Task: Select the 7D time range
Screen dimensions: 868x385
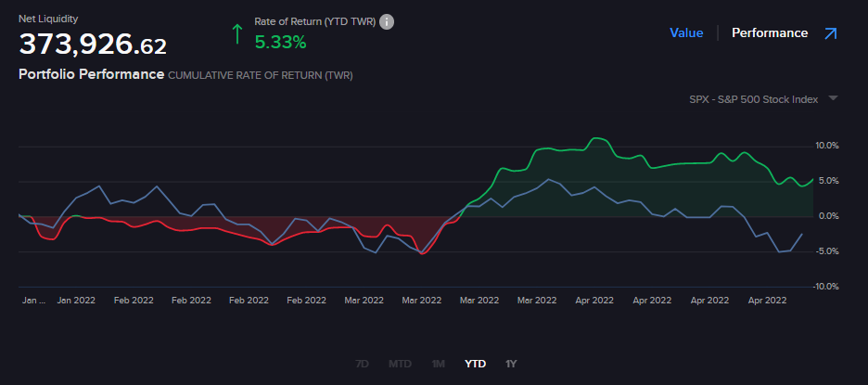Action: click(363, 364)
